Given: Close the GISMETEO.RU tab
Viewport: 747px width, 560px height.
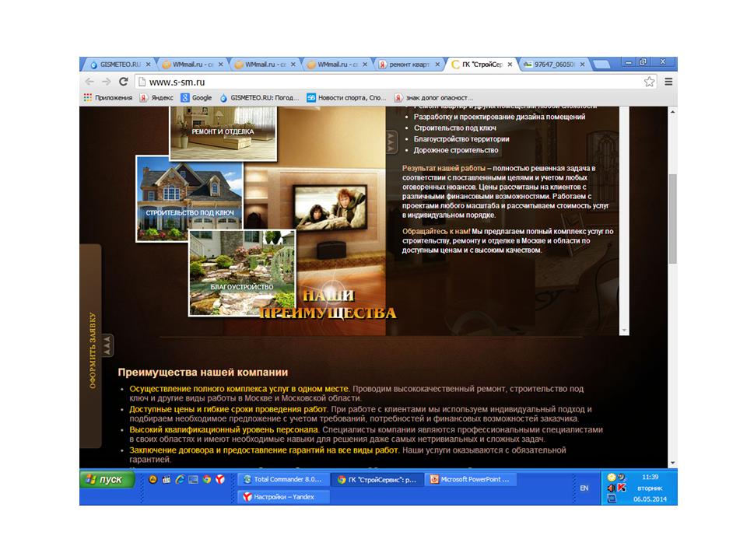Looking at the screenshot, I should [x=148, y=65].
